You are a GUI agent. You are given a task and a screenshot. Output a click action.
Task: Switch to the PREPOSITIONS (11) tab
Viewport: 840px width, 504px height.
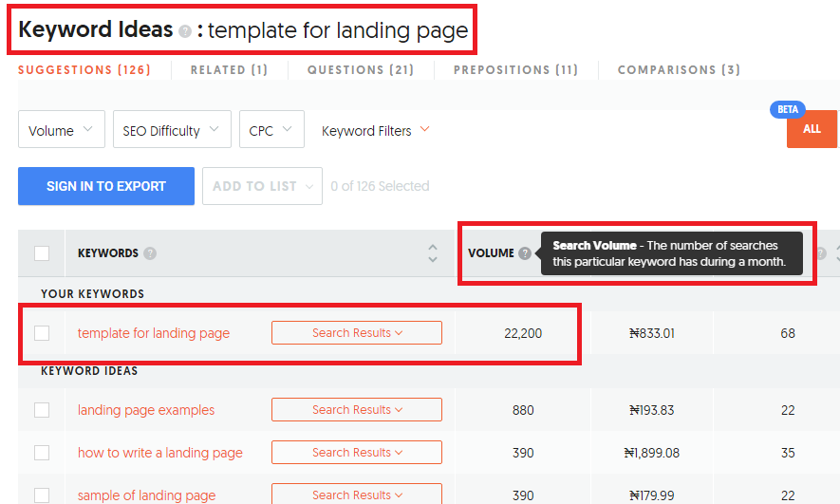pyautogui.click(x=516, y=70)
